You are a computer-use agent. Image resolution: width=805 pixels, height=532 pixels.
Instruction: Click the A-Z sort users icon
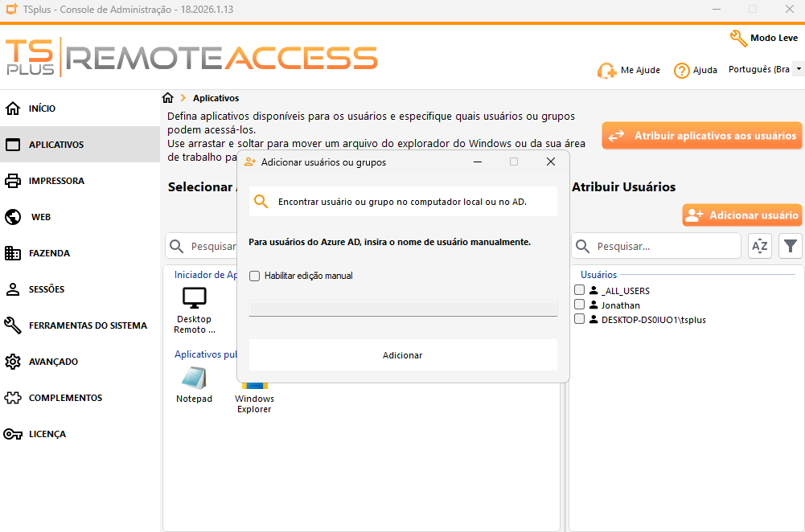pos(759,246)
